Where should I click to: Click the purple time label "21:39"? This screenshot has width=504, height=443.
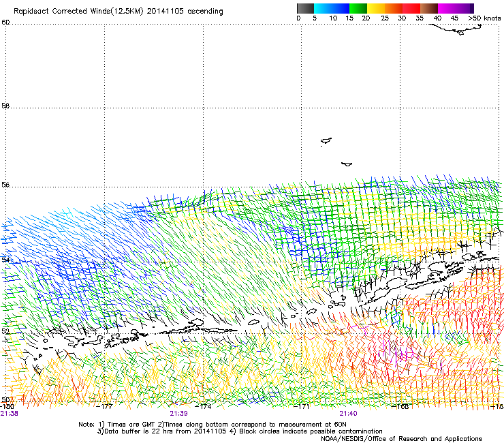click(x=178, y=414)
